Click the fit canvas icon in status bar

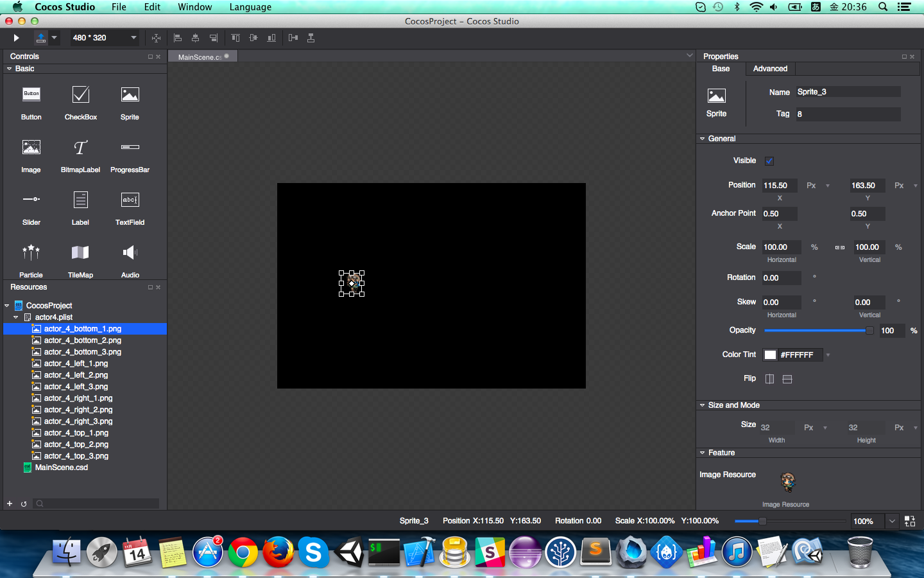point(910,521)
